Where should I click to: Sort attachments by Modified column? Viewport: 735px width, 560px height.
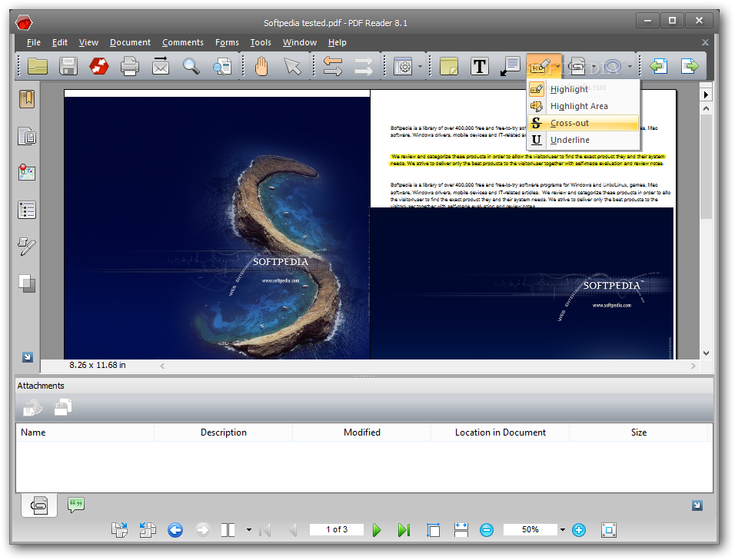(362, 432)
